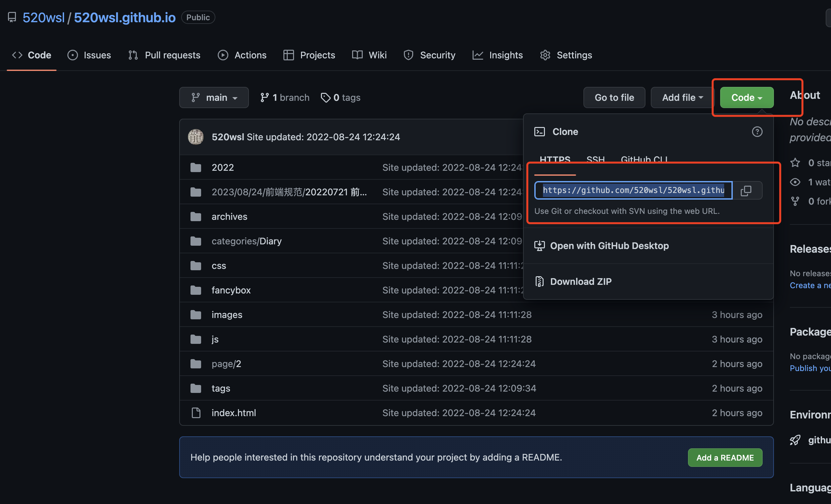The width and height of the screenshot is (831, 504).
Task: Click the 2 hours ago timestamp for index.html
Action: click(x=737, y=413)
